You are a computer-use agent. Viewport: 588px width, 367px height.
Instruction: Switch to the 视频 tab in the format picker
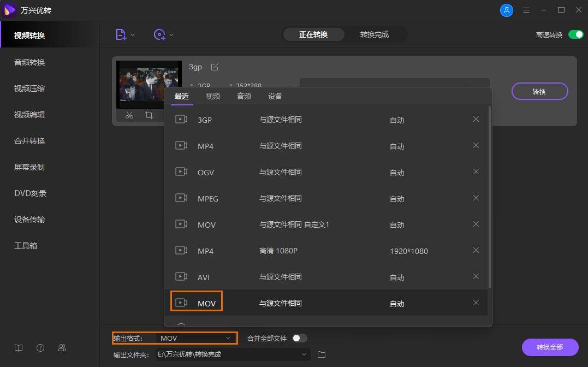pyautogui.click(x=213, y=96)
